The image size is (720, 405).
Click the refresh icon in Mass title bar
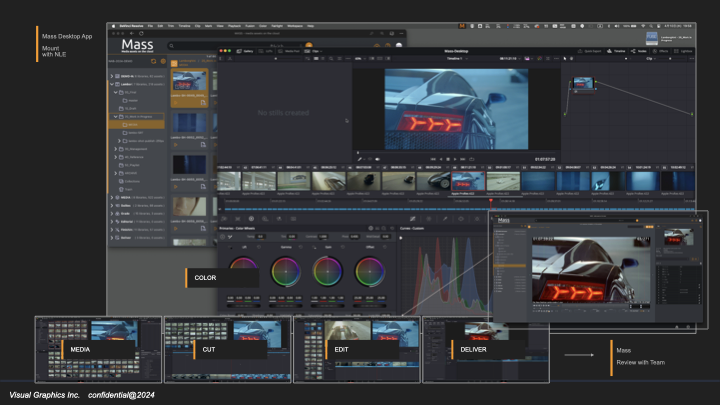(141, 34)
